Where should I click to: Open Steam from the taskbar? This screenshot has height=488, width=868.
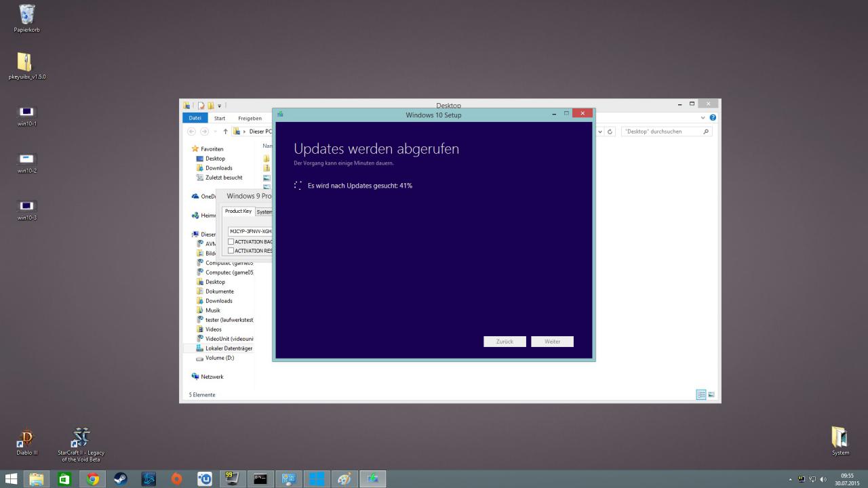[x=121, y=479]
